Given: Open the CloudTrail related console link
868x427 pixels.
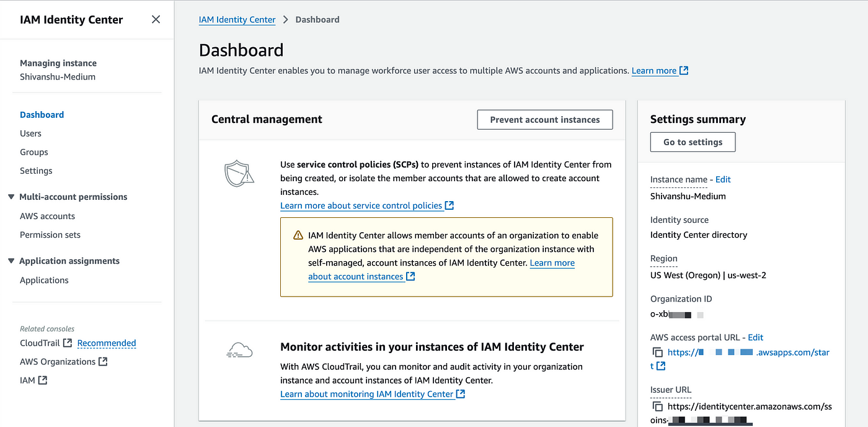Looking at the screenshot, I should tap(40, 343).
